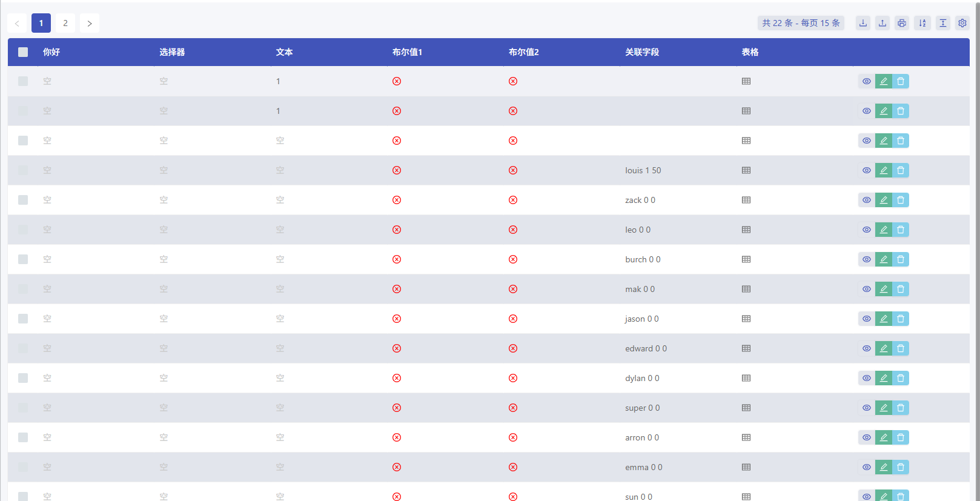
Task: Edit the super 0 0 row
Action: 884,408
